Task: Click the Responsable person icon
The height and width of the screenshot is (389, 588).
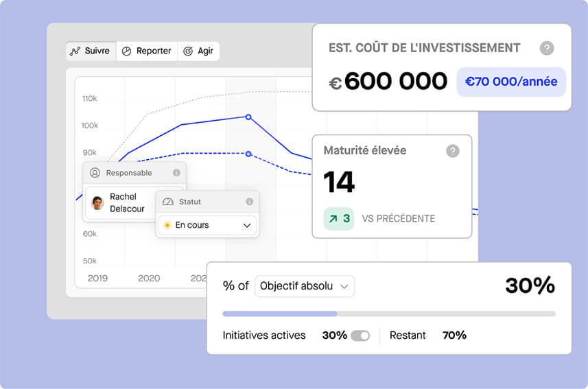Action: tap(95, 173)
